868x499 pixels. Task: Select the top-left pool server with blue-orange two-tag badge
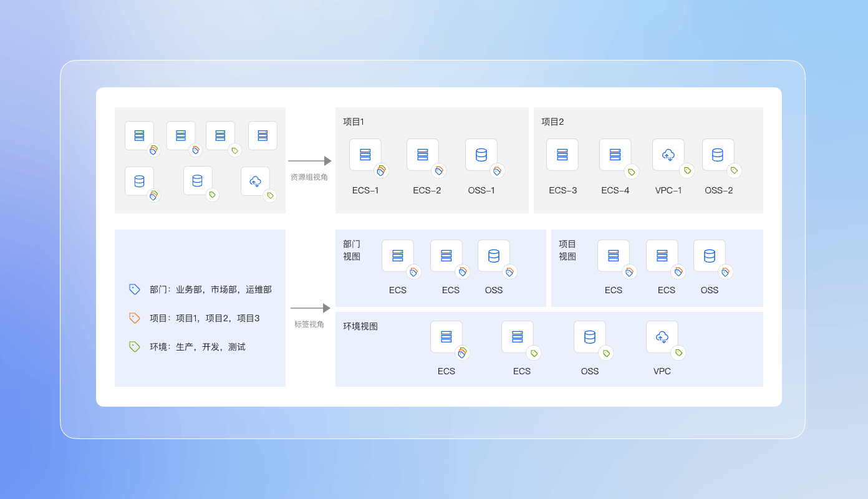[x=181, y=135]
